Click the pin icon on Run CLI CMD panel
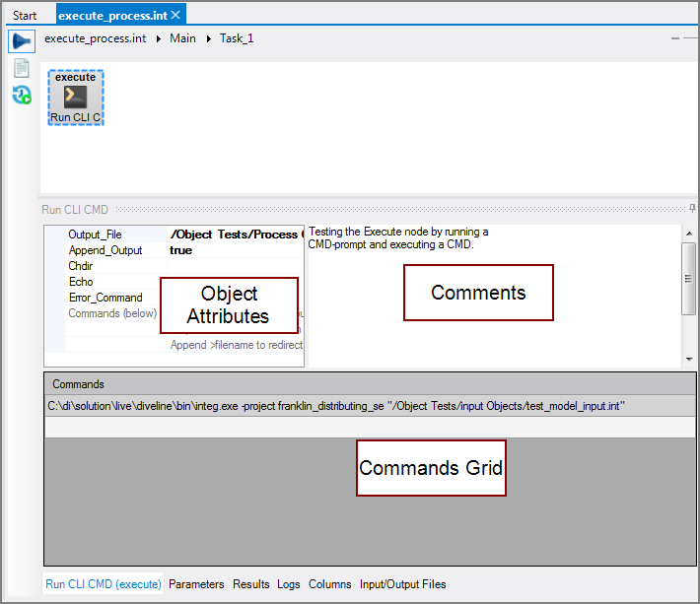Viewport: 700px width, 604px height. (692, 209)
